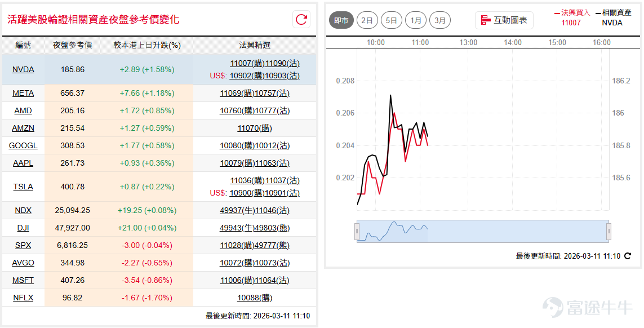Open NFLX call warrant 10088

(x=255, y=298)
